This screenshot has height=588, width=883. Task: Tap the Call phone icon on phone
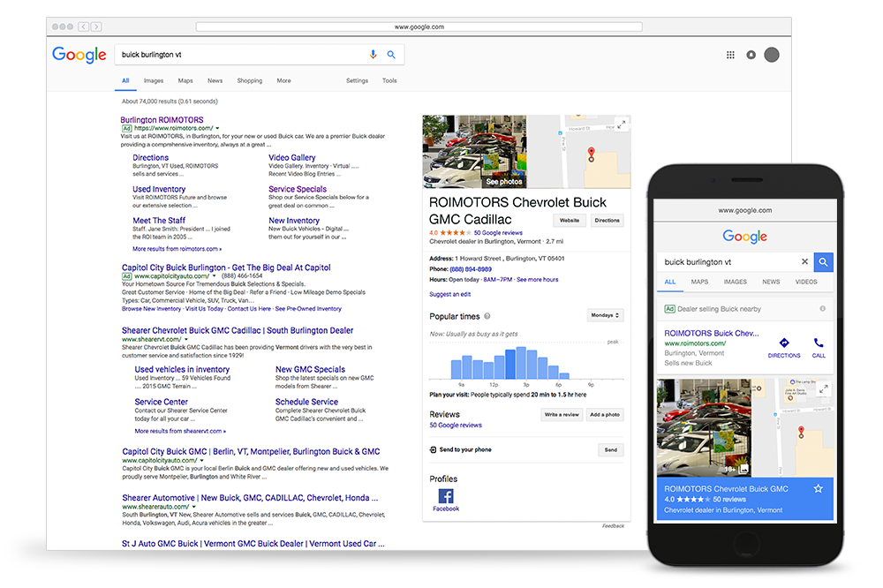(819, 343)
